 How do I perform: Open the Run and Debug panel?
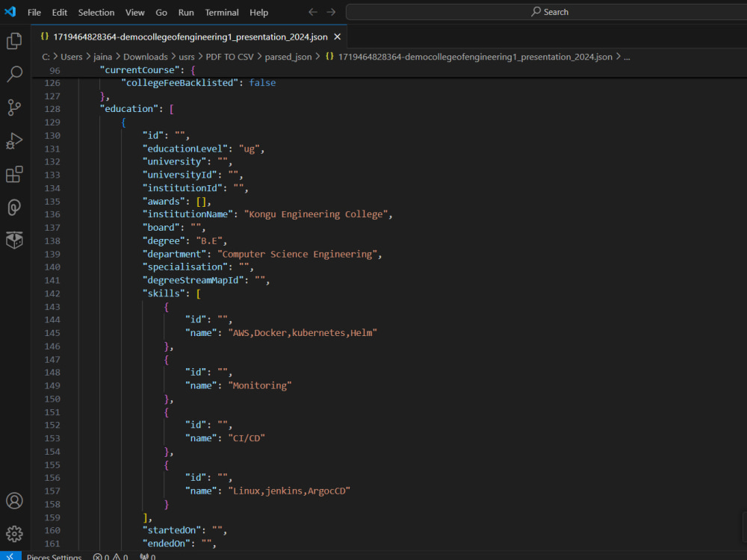(x=13, y=141)
